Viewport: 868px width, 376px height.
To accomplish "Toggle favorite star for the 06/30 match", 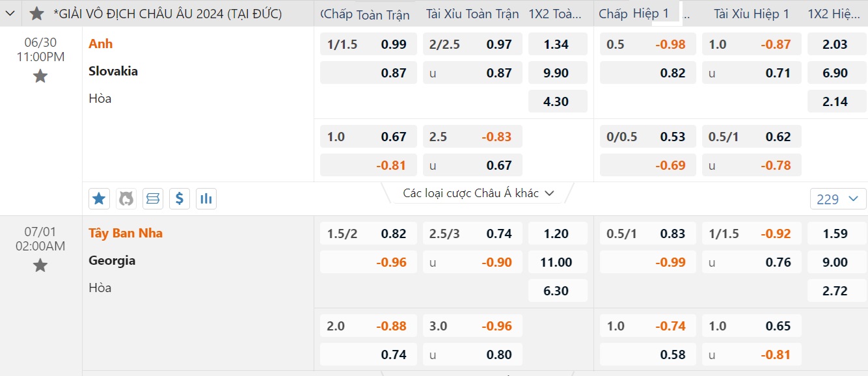I will (40, 77).
